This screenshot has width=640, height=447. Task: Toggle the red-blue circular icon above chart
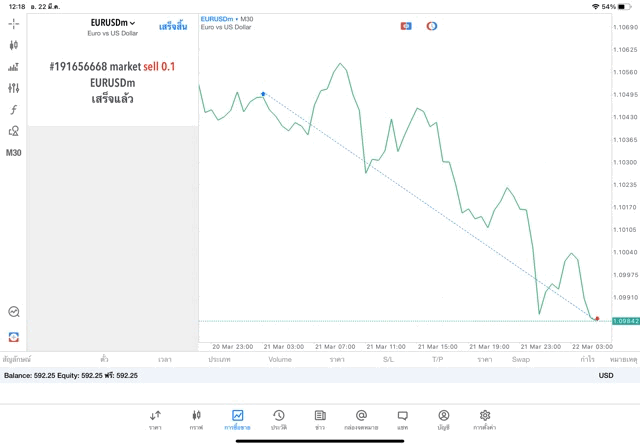[432, 26]
